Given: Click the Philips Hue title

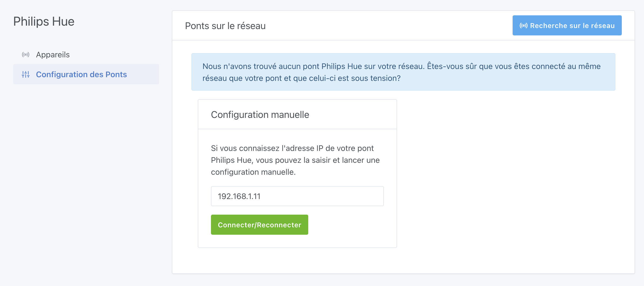Looking at the screenshot, I should (44, 21).
